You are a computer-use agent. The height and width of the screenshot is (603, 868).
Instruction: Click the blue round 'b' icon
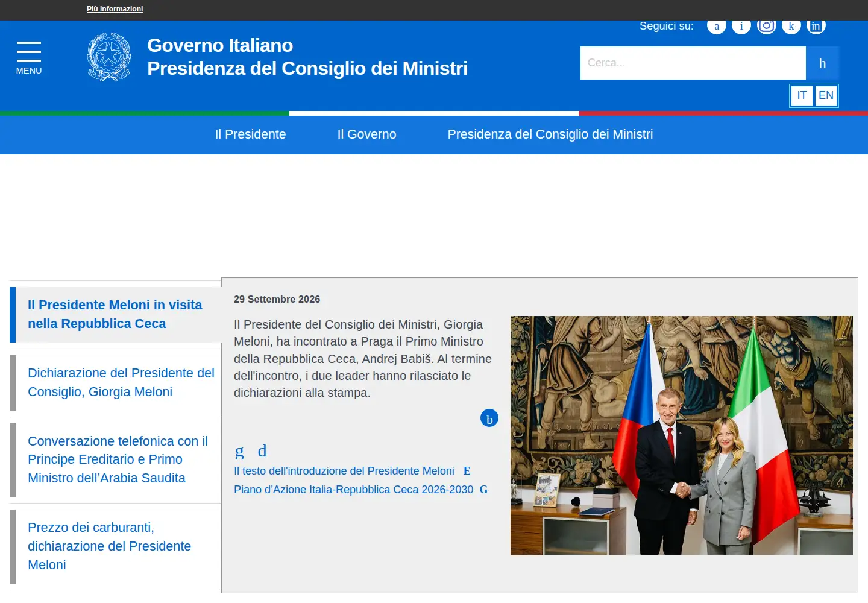pyautogui.click(x=489, y=418)
